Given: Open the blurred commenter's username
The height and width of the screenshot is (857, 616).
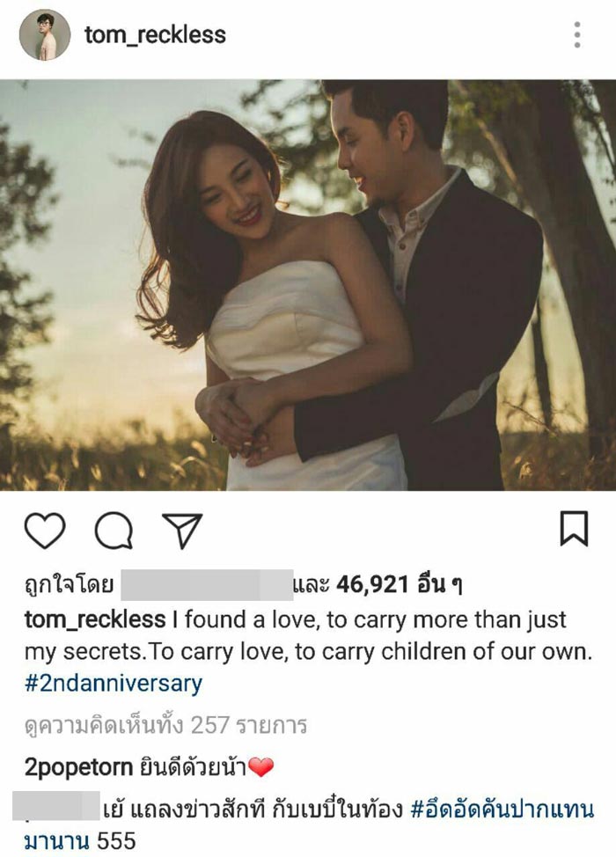Looking at the screenshot, I should [x=55, y=806].
